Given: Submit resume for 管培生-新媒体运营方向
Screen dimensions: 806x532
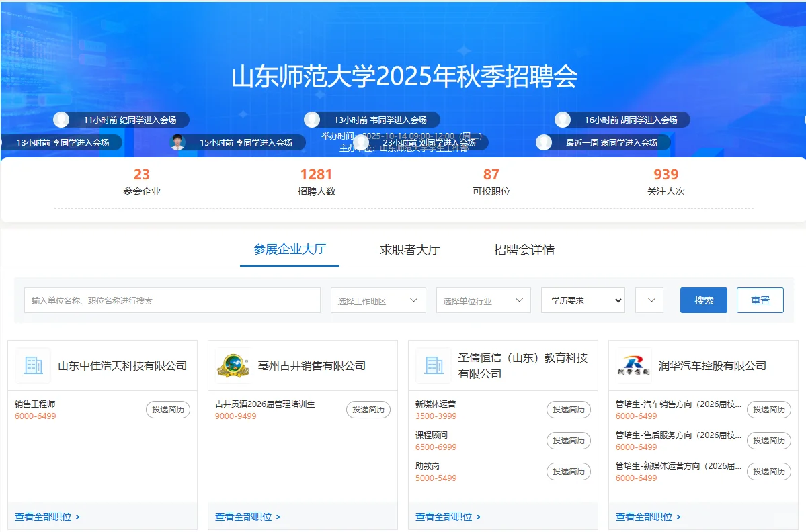Looking at the screenshot, I should click(x=769, y=472).
